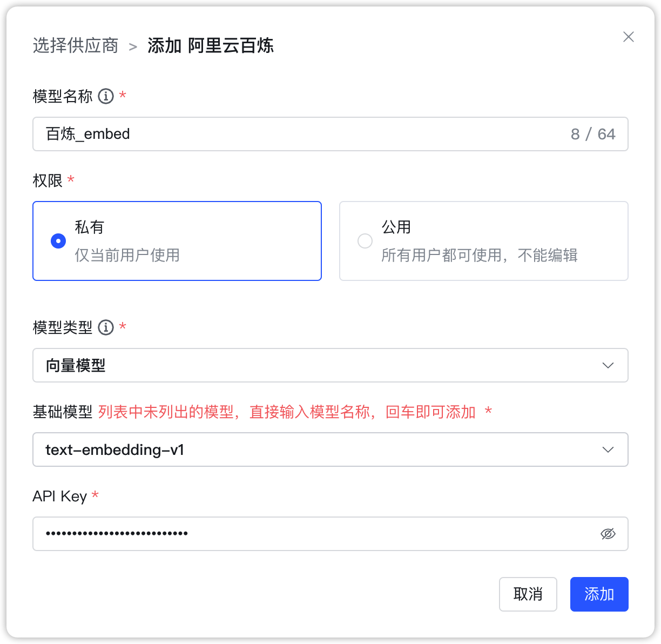Click the API Key input field
This screenshot has height=644, width=661.
(x=270, y=534)
